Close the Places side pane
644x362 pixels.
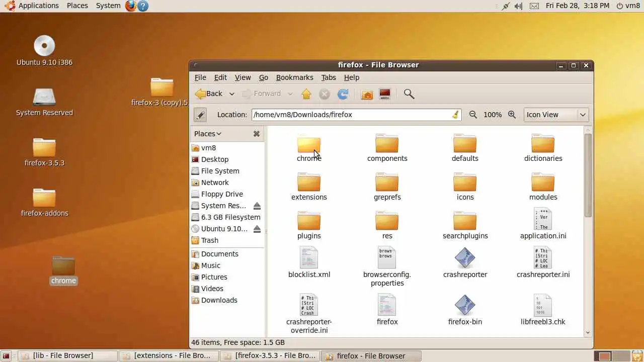click(x=257, y=134)
